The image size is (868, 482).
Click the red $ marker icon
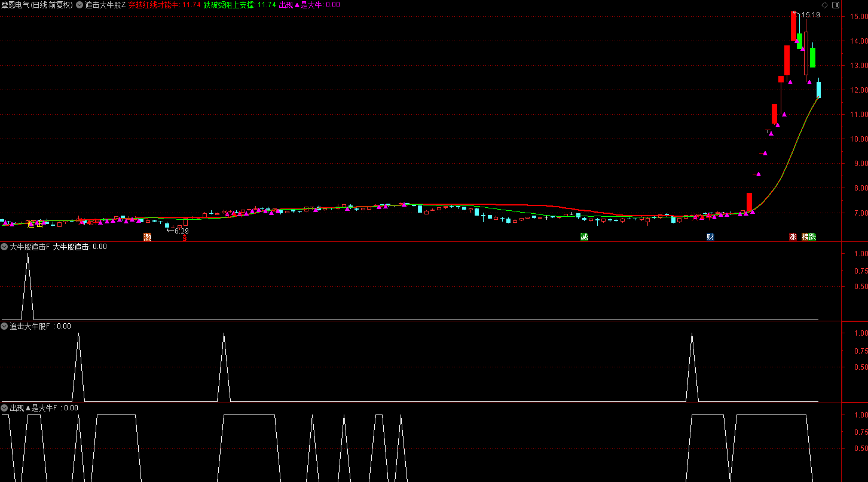click(x=185, y=237)
